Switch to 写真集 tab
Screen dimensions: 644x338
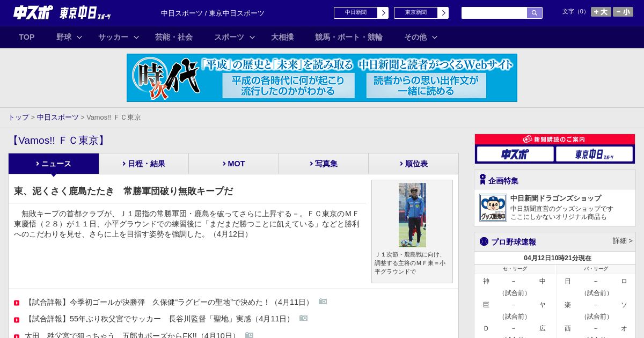[x=324, y=164]
